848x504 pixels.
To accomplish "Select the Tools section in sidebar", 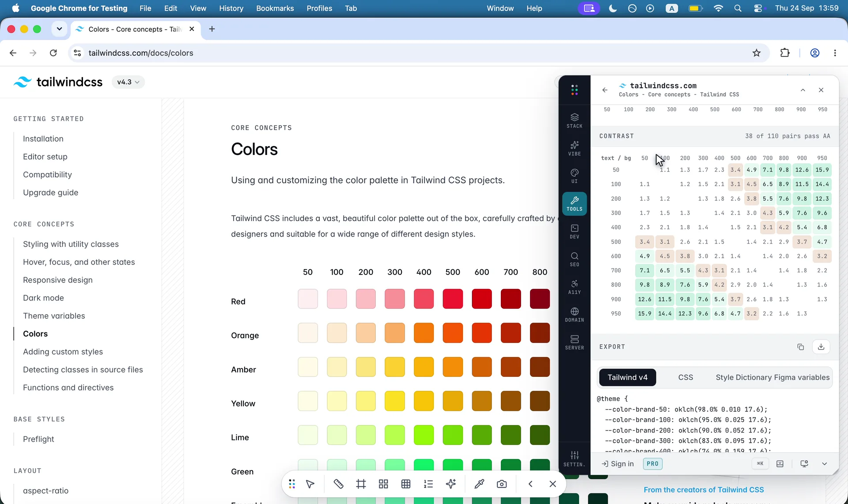I will pos(574,203).
